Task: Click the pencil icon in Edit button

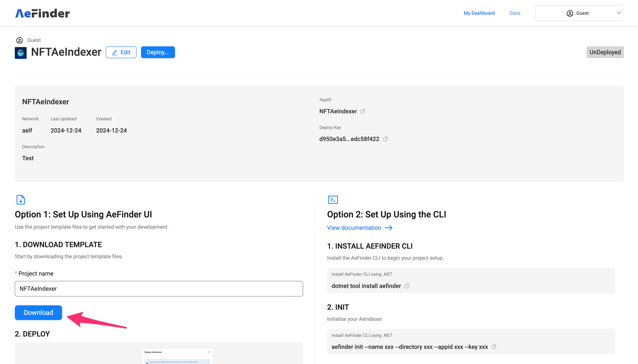Action: click(115, 52)
